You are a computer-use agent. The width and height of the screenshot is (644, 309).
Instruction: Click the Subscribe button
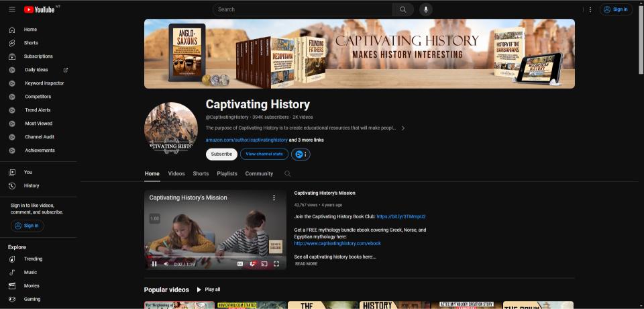coord(222,154)
